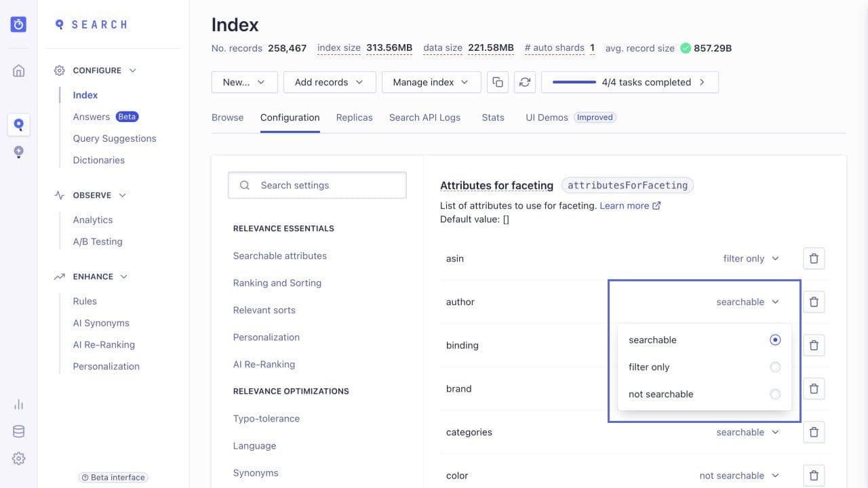Image resolution: width=868 pixels, height=488 pixels.
Task: Open the New... dropdown button
Action: [245, 82]
